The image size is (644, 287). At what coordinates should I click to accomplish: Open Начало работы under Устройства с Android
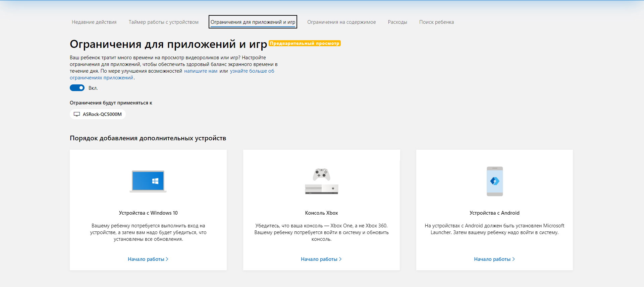(x=494, y=259)
